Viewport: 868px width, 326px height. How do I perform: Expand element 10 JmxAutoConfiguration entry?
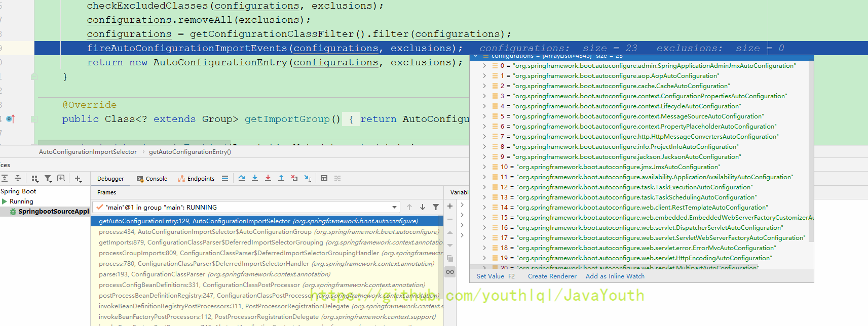pos(484,167)
